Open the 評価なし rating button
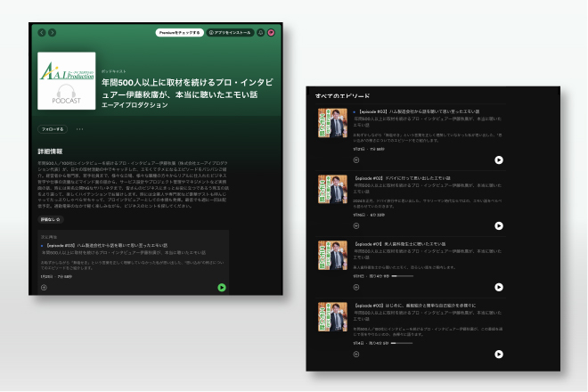The height and width of the screenshot is (392, 588). click(51, 218)
